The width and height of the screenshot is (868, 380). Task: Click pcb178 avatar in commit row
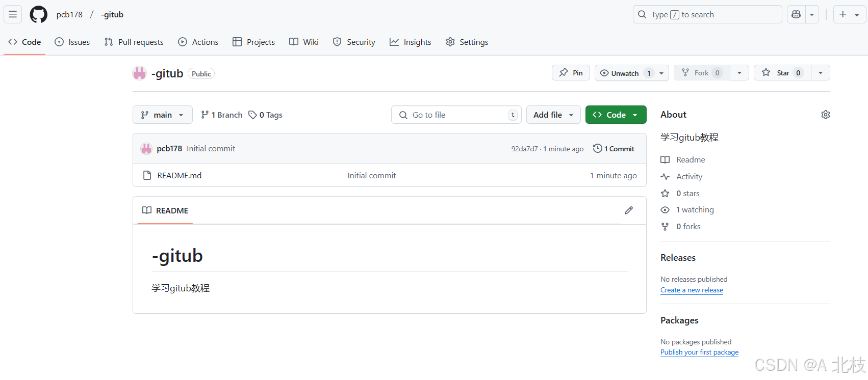pos(146,149)
